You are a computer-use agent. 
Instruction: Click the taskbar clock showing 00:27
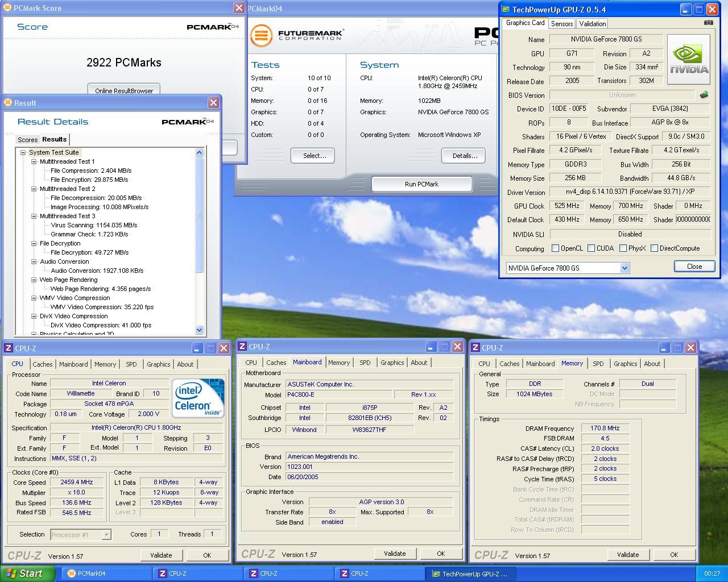712,573
